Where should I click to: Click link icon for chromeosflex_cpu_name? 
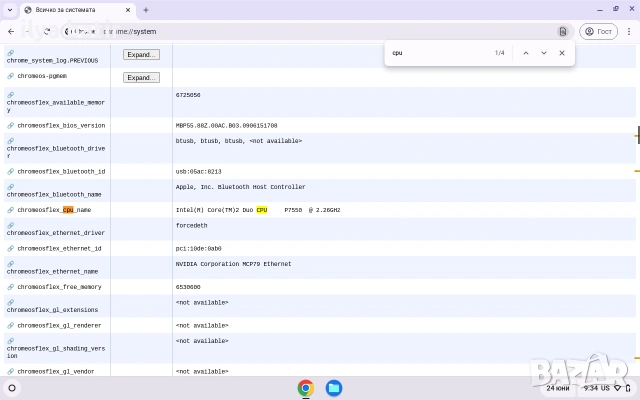pyautogui.click(x=11, y=210)
